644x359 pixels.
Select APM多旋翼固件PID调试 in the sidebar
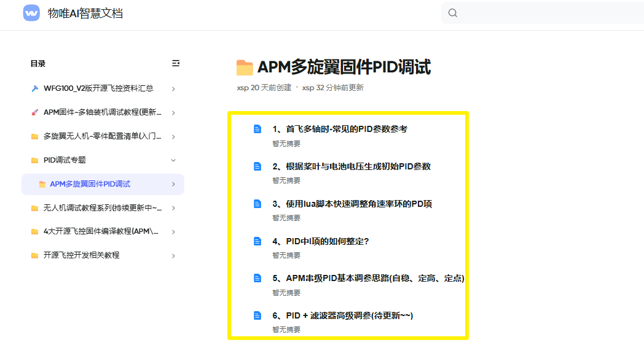90,184
